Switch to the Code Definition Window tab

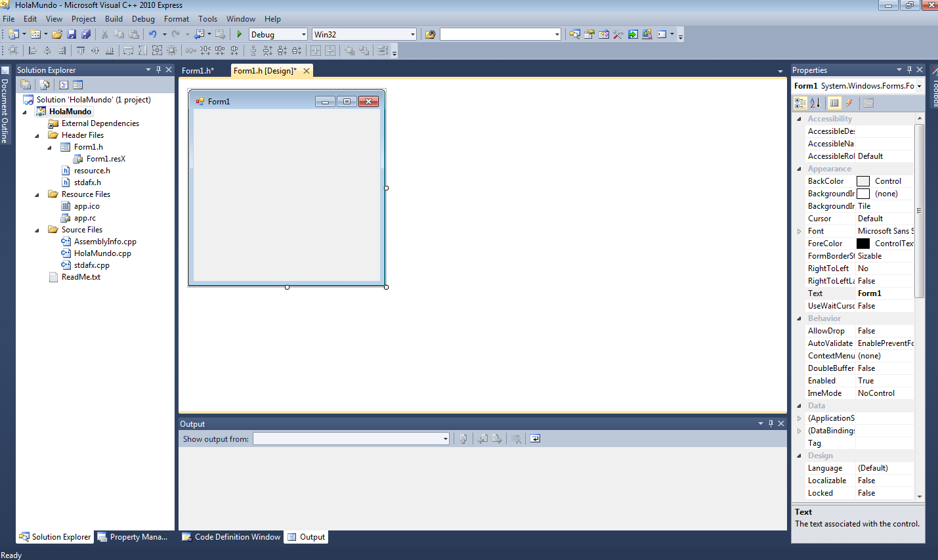pos(231,536)
